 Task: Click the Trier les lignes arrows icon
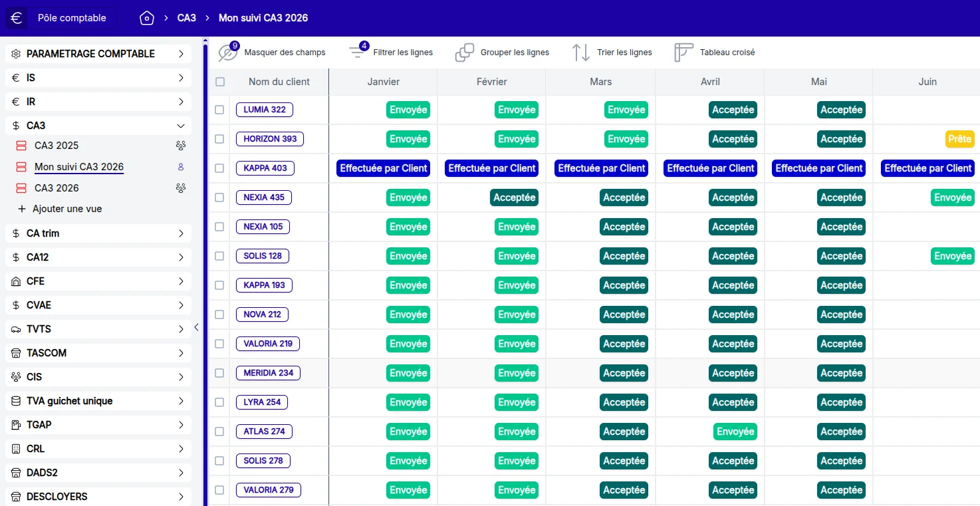tap(581, 53)
